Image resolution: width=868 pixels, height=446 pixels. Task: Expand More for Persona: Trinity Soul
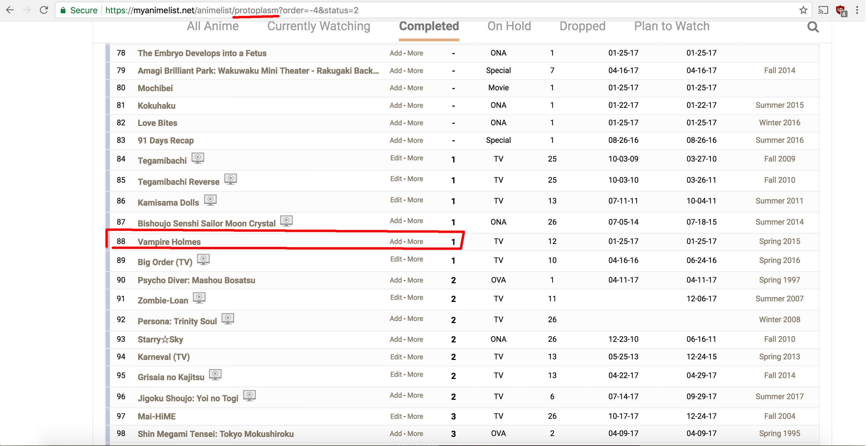point(415,319)
